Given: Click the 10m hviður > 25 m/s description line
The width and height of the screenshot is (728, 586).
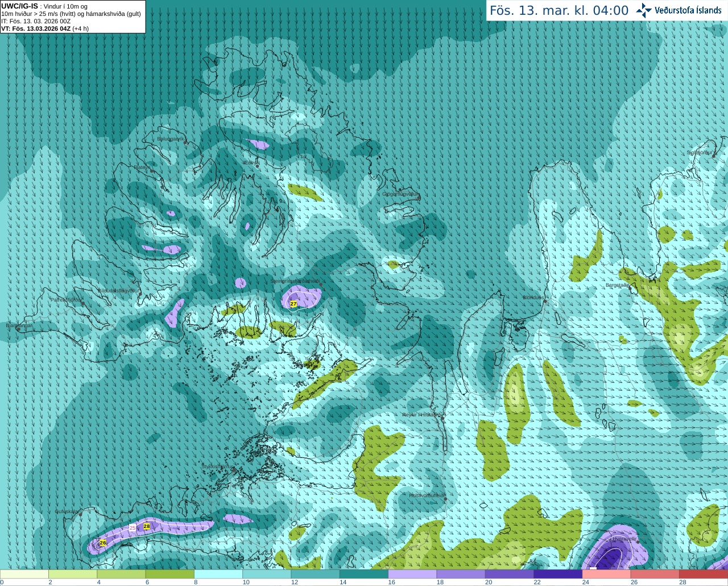Looking at the screenshot, I should tap(71, 14).
